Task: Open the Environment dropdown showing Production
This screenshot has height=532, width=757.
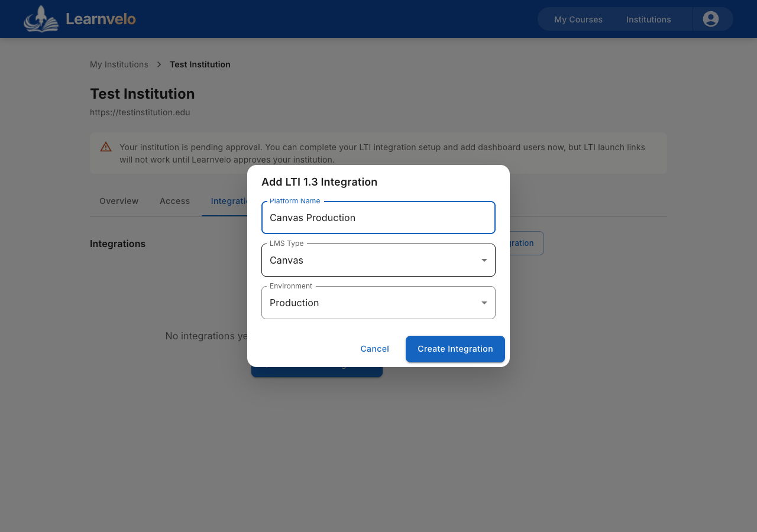Action: pos(378,302)
